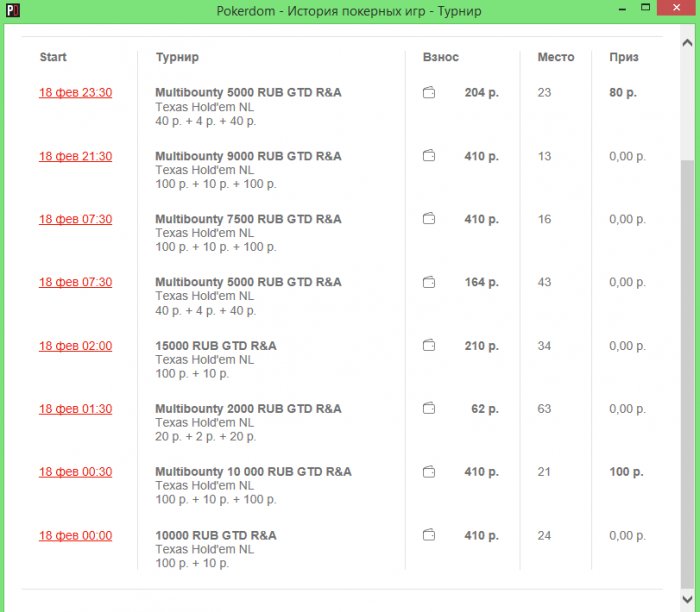Click the Start column header
The image size is (700, 612).
point(53,57)
